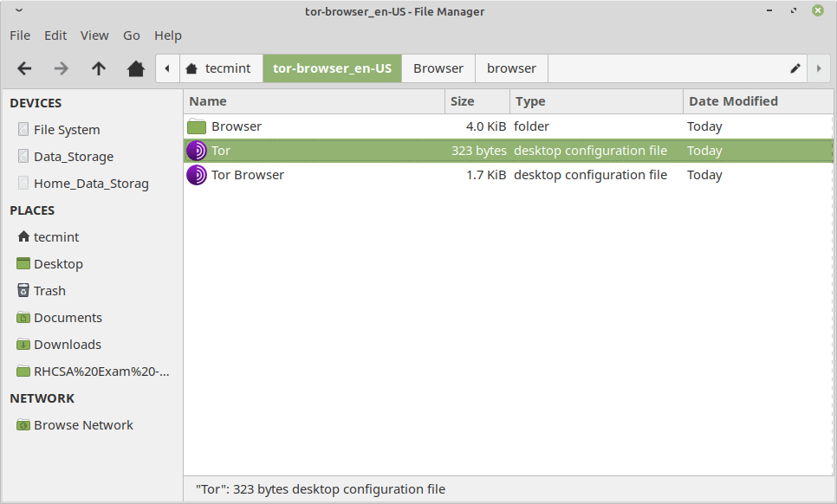Close the File Manager window
This screenshot has height=504, width=837.
[818, 10]
